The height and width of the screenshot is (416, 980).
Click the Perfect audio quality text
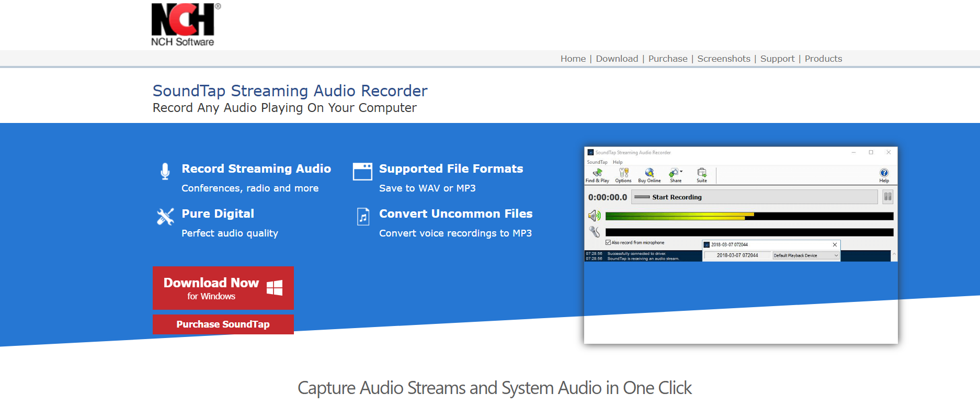click(x=230, y=233)
